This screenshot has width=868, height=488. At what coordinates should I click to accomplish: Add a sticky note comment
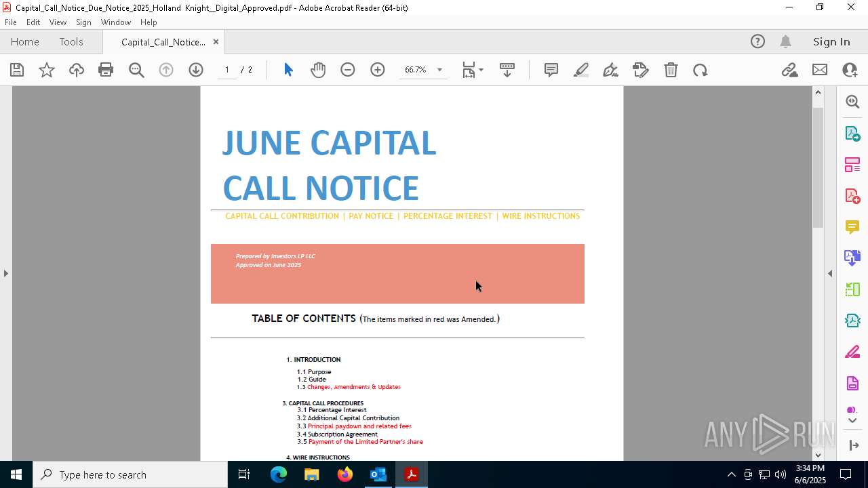(551, 70)
